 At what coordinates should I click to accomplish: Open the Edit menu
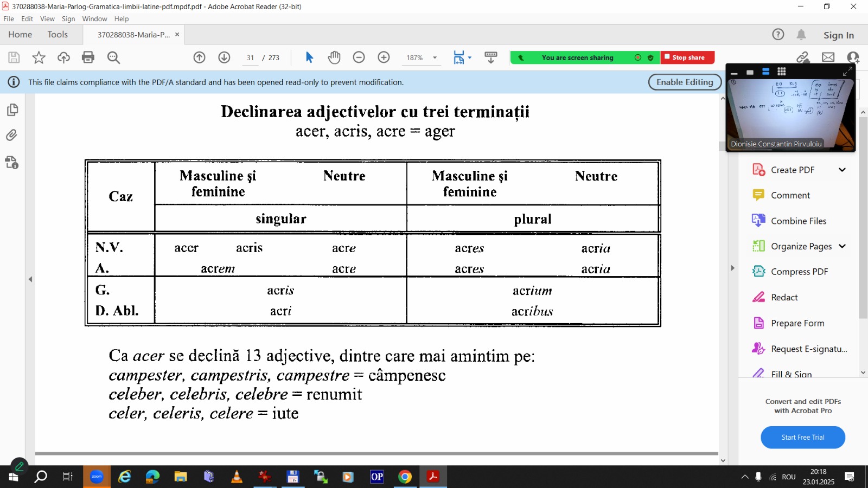point(27,19)
